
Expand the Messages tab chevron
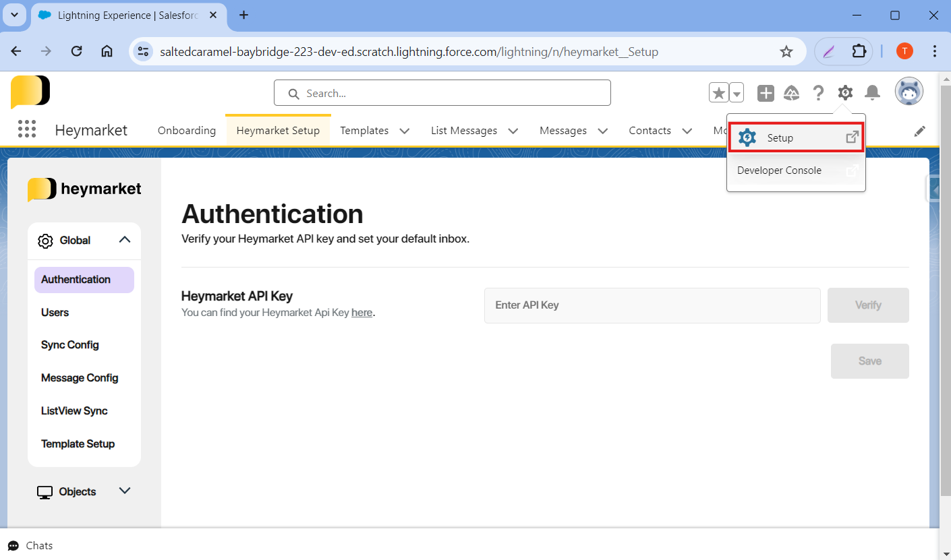coord(603,131)
